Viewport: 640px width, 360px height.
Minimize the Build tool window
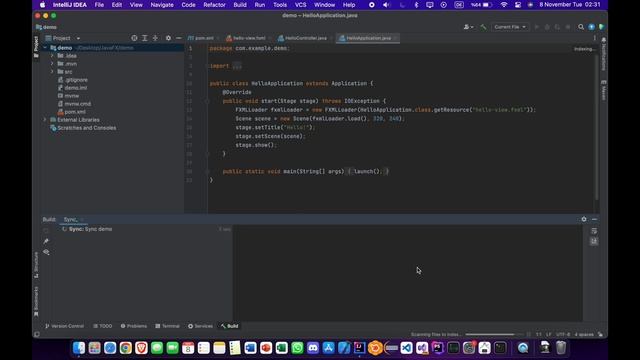(594, 219)
